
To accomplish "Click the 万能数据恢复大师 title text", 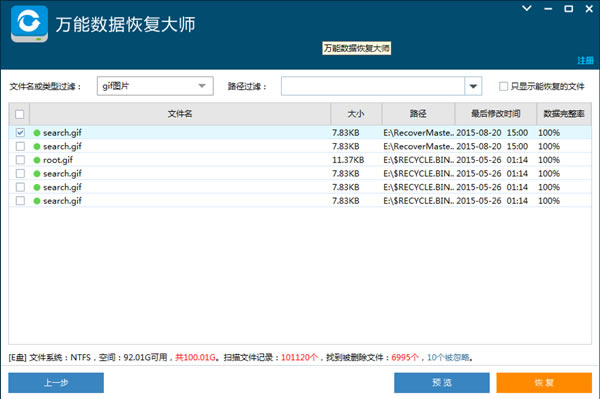I will (125, 24).
